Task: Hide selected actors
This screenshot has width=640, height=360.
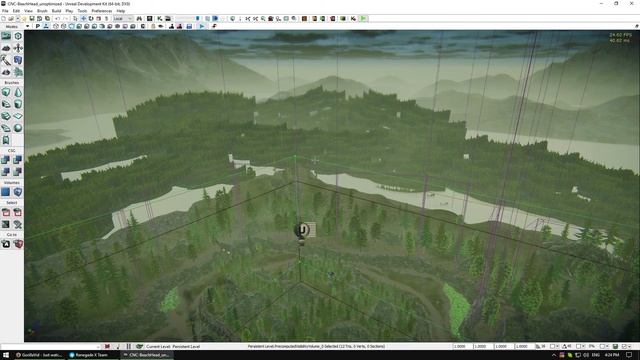Action: (x=18, y=212)
